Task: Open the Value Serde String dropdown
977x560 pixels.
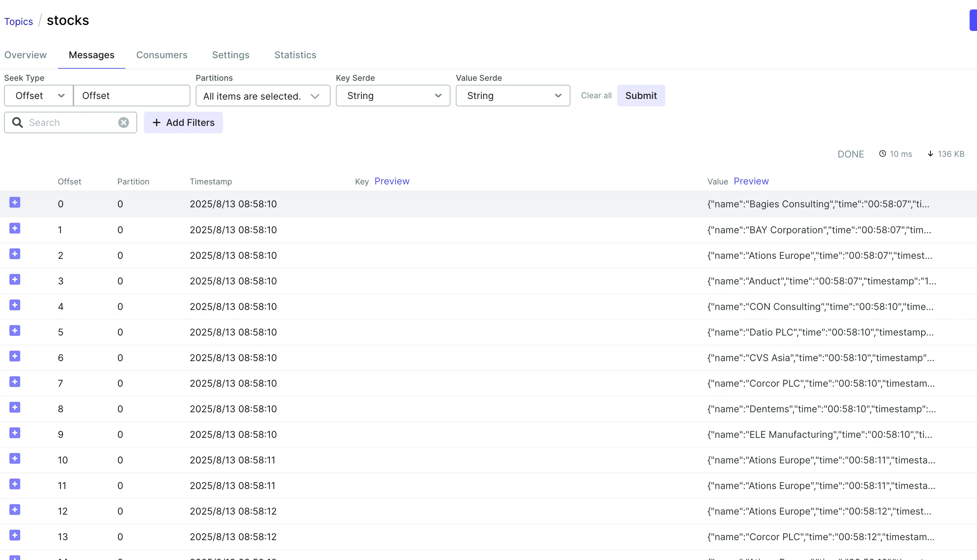Action: click(512, 96)
